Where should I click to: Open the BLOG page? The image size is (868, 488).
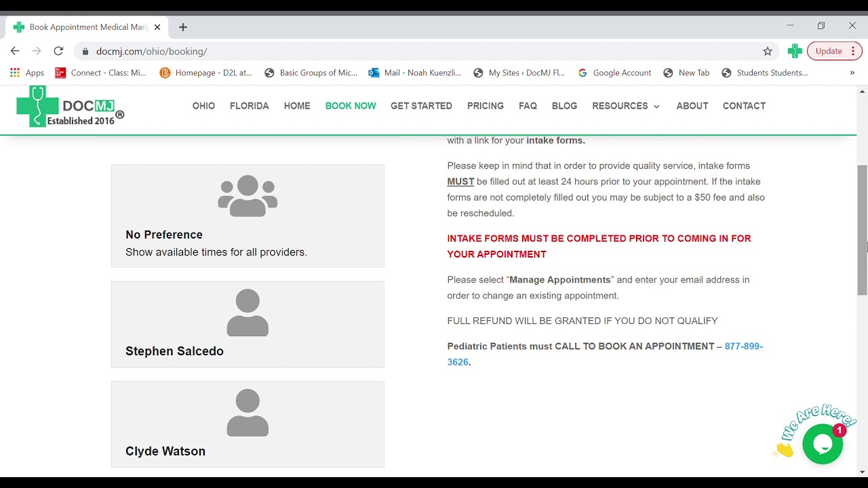point(564,106)
